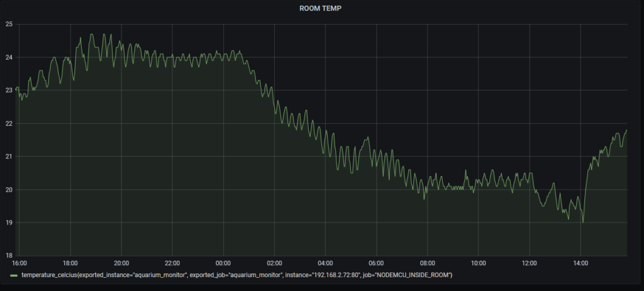Screen dimensions: 644x291
Task: Select the 22 value on y-axis
Action: [9, 123]
